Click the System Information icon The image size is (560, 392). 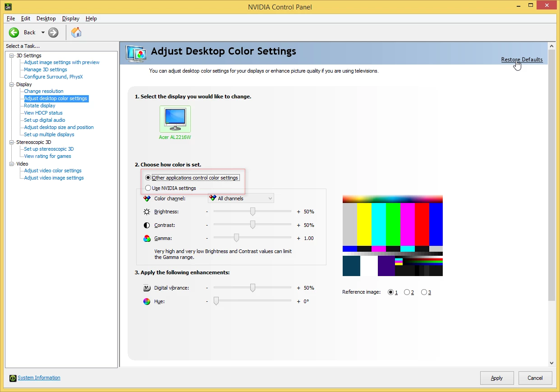click(x=13, y=378)
